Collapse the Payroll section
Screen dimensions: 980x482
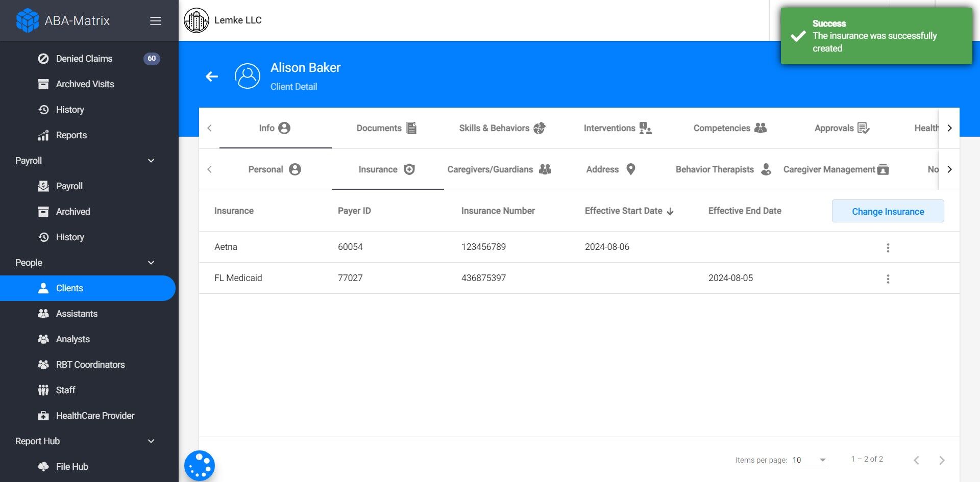(x=151, y=161)
